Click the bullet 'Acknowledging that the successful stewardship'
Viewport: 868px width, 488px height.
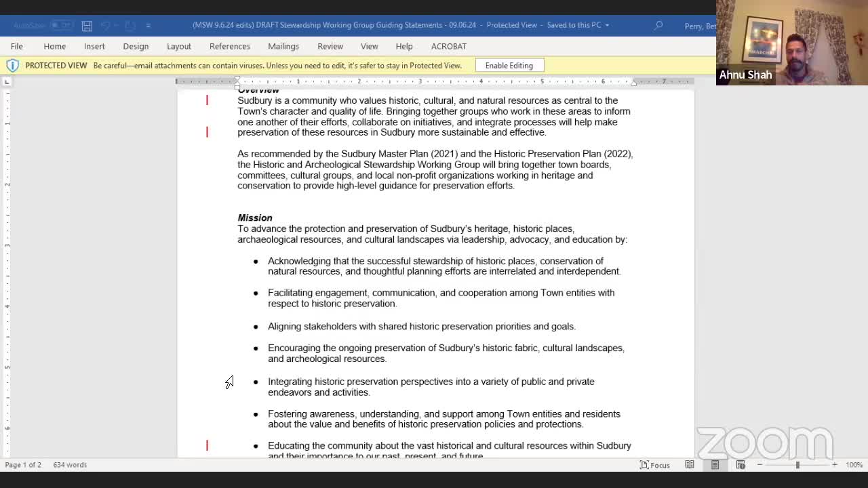coord(444,266)
